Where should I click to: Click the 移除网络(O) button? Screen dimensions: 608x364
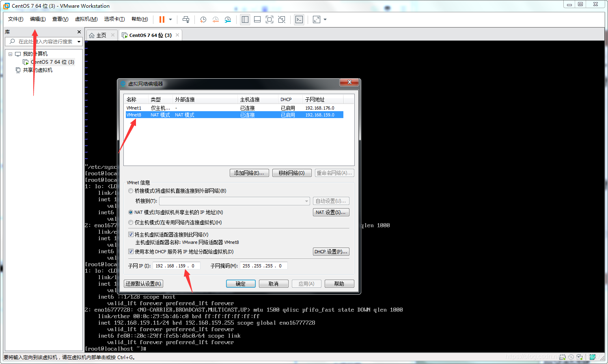click(x=292, y=173)
